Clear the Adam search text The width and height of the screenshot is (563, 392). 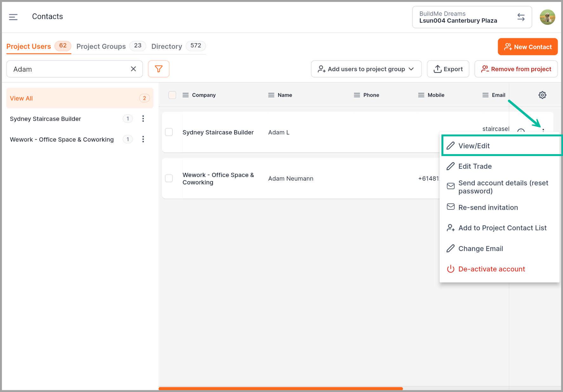(133, 69)
